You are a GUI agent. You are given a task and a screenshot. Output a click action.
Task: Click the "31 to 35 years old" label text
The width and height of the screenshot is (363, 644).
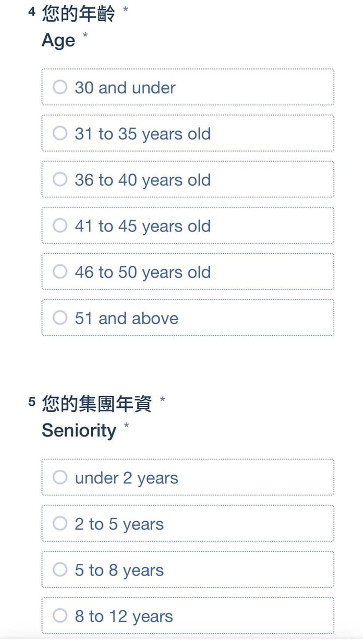(x=143, y=134)
